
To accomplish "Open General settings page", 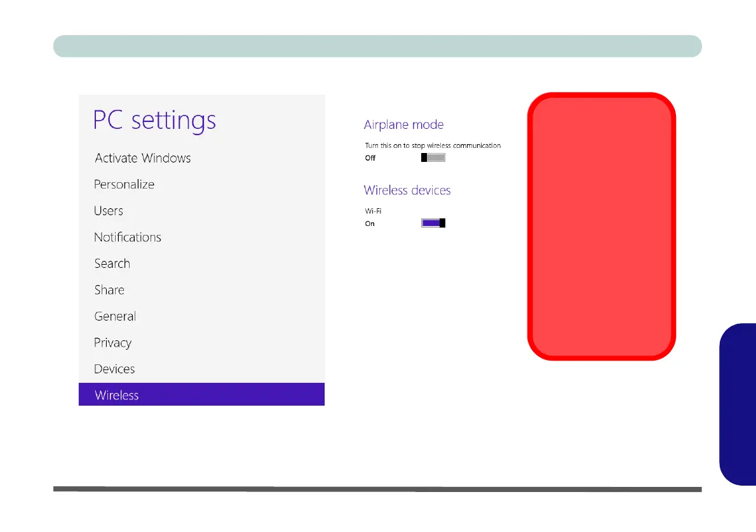I will (115, 316).
